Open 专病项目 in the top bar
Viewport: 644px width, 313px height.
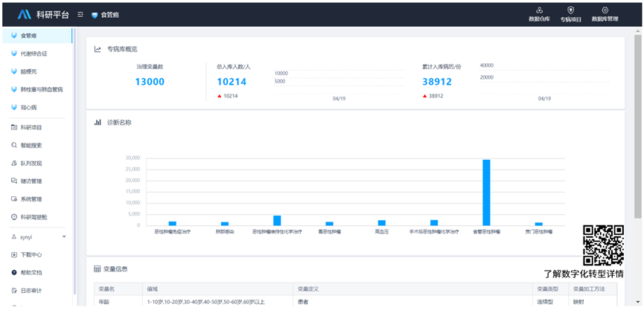tap(570, 14)
